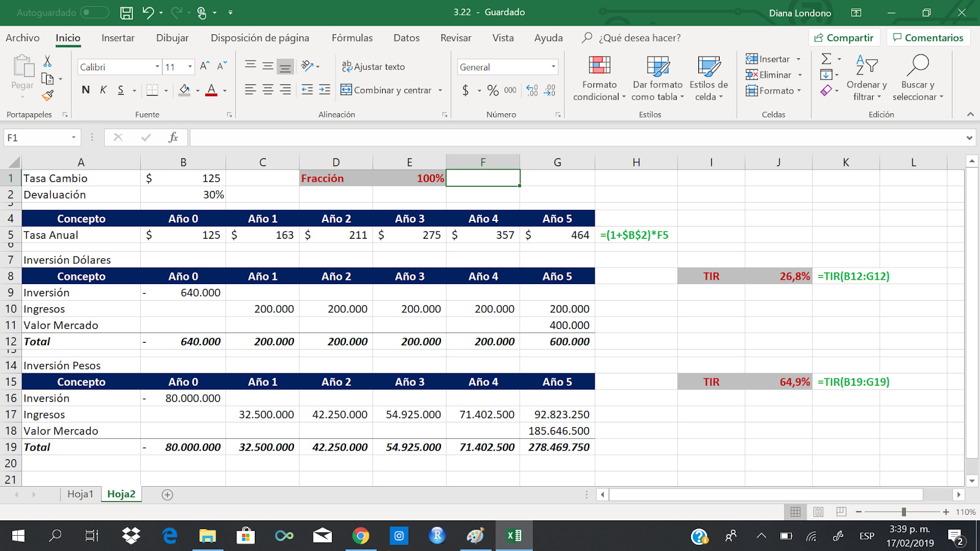
Task: Apply bold formatting with the N icon
Action: (85, 89)
